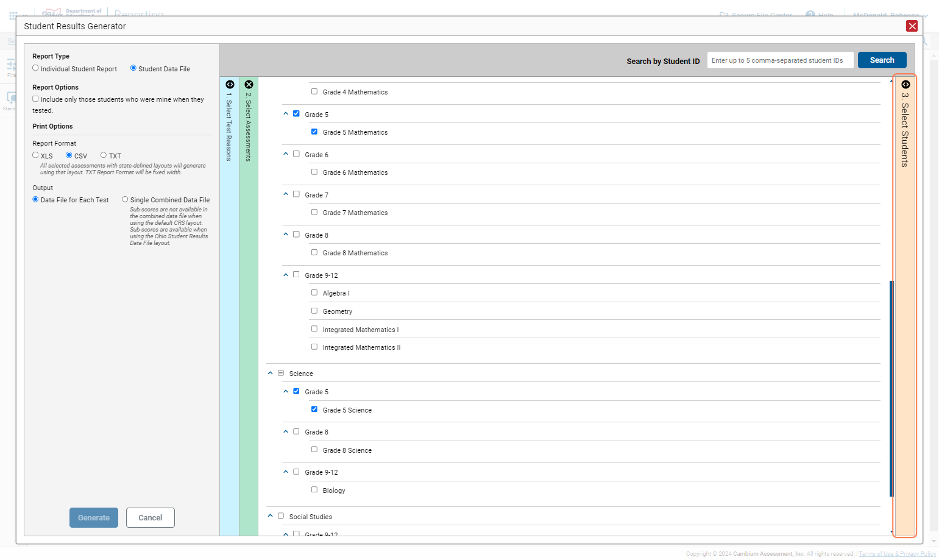The image size is (939, 560).
Task: Switch output to Single Combined Data File
Action: point(125,199)
